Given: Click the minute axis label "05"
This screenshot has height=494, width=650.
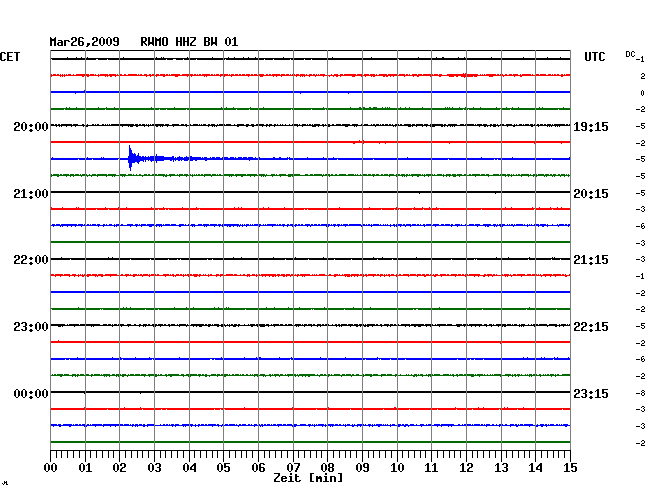Looking at the screenshot, I should (223, 468).
